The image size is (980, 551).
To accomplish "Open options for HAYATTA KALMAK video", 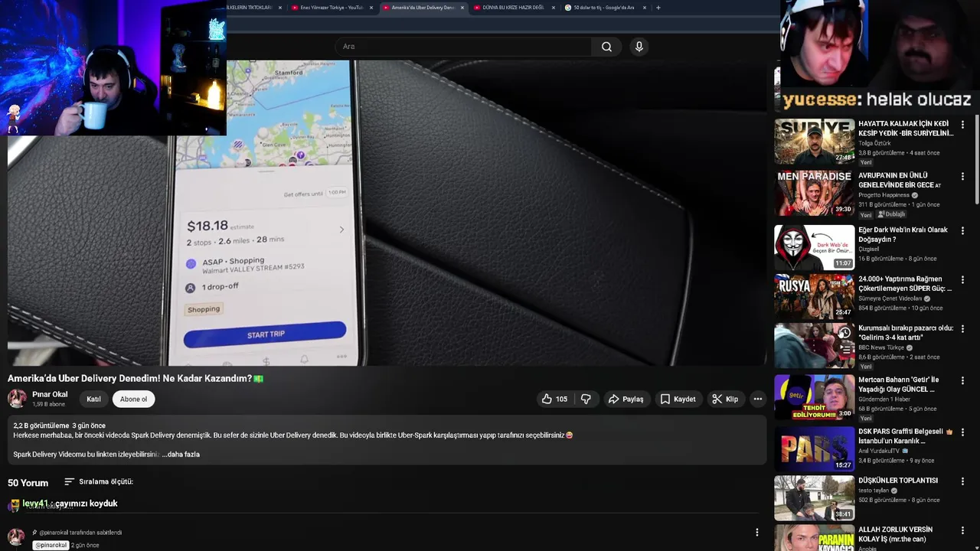I will (x=962, y=124).
